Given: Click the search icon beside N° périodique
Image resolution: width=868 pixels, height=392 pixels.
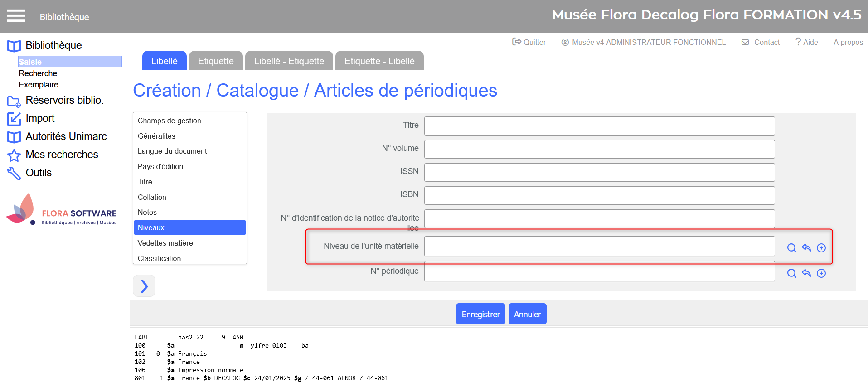Looking at the screenshot, I should pos(791,273).
